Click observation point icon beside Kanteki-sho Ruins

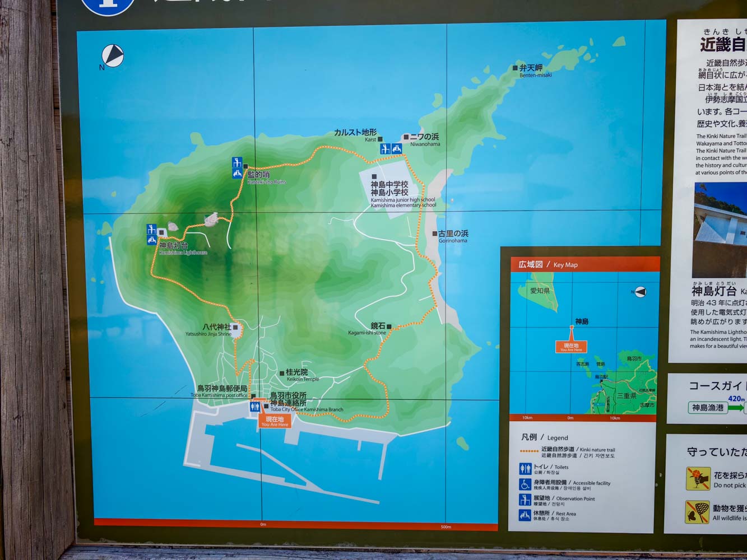click(x=237, y=163)
